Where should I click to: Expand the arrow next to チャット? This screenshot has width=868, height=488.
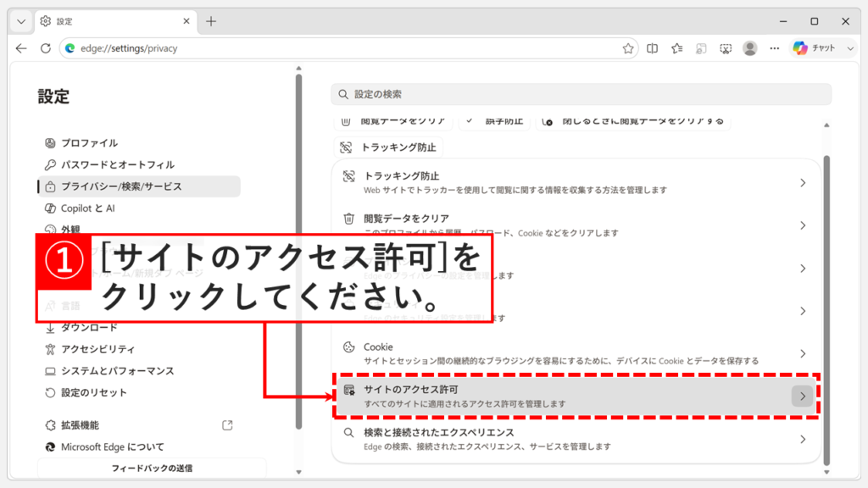[x=849, y=48]
